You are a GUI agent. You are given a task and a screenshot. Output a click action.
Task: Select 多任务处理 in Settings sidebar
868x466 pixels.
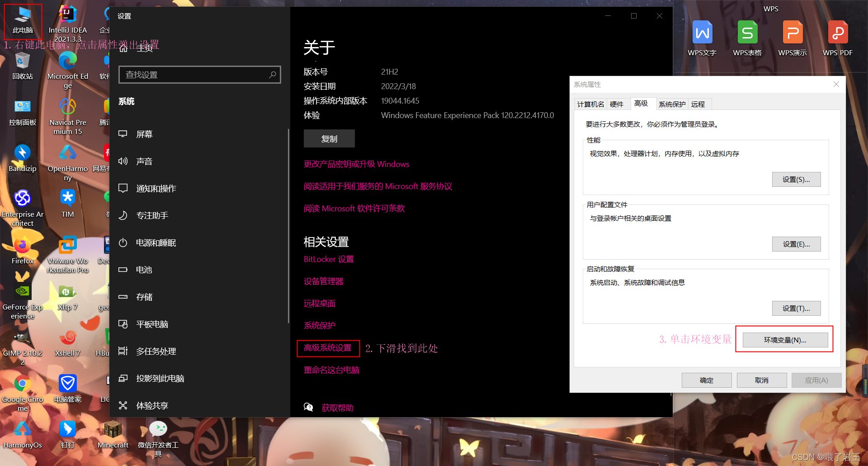(x=199, y=351)
